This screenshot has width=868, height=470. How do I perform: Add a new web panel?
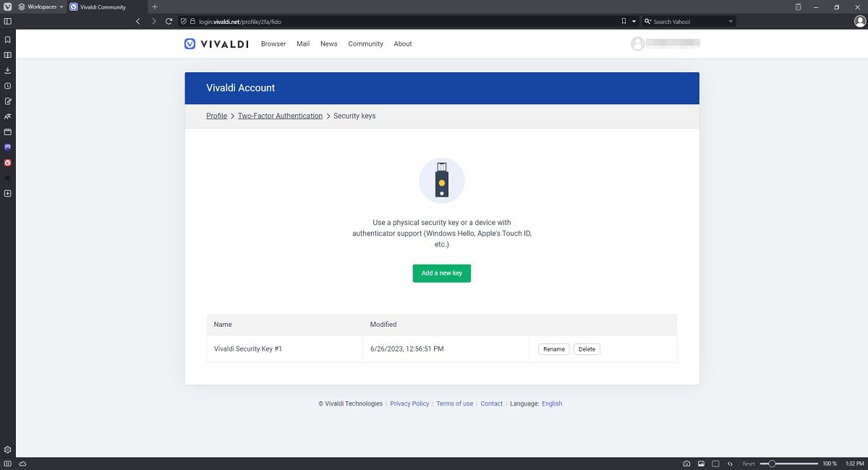point(7,193)
